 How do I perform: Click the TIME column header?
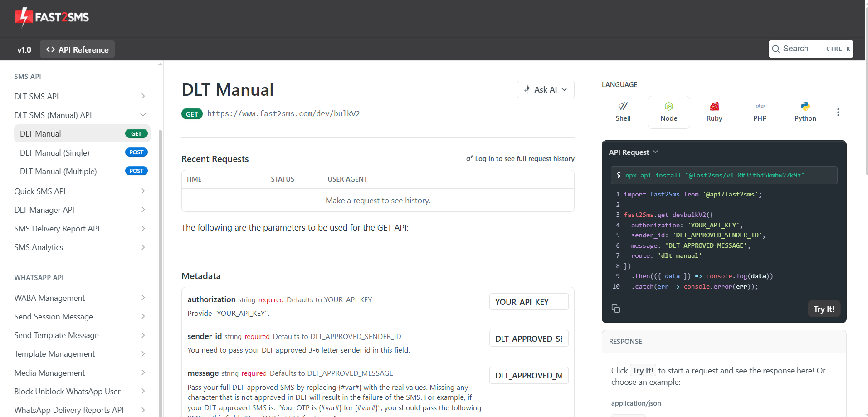coord(194,179)
